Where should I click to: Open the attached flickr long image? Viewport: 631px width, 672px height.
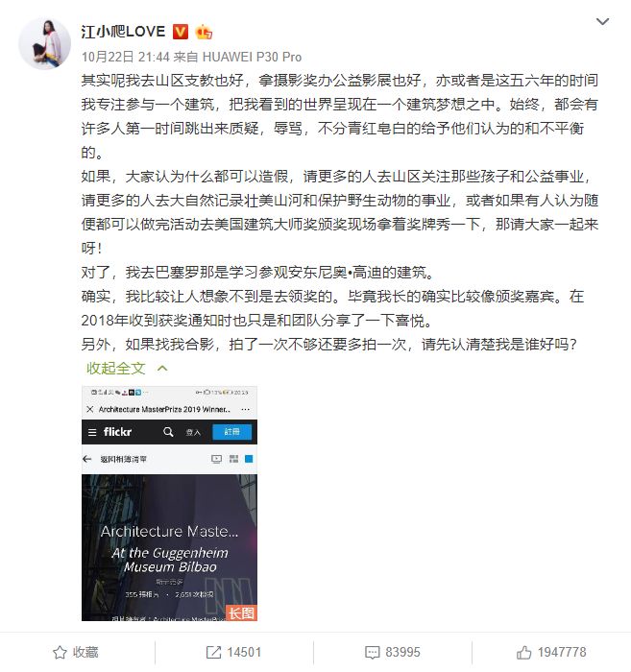tap(169, 503)
